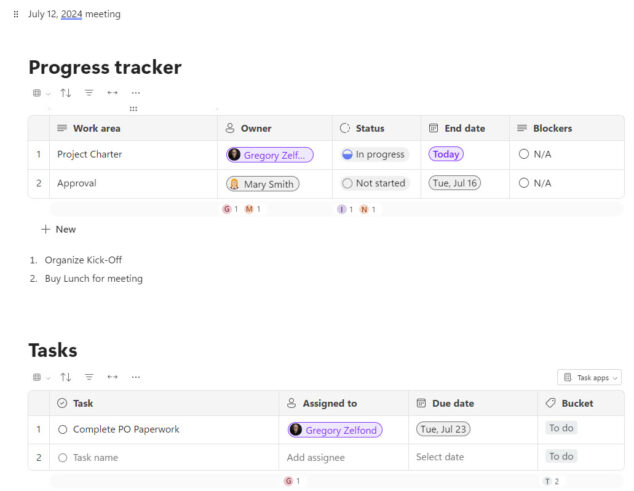The image size is (634, 491).
Task: Open the In progress status dropdown
Action: 374,154
